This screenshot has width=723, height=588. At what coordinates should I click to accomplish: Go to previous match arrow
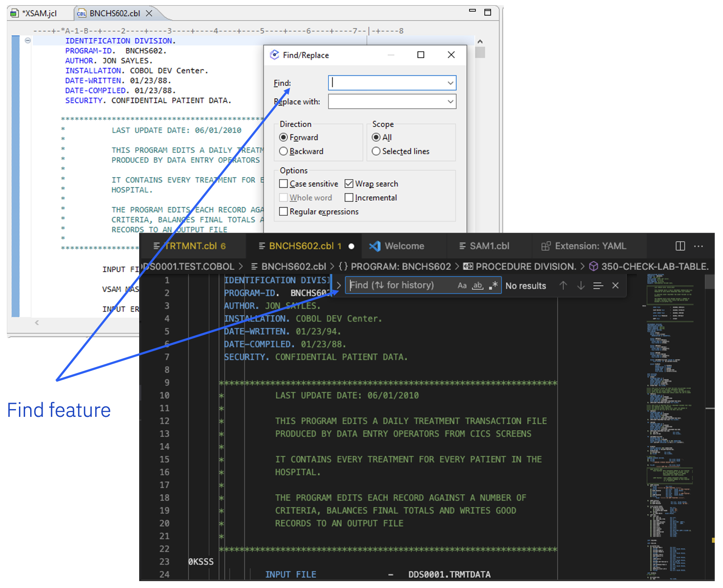563,285
